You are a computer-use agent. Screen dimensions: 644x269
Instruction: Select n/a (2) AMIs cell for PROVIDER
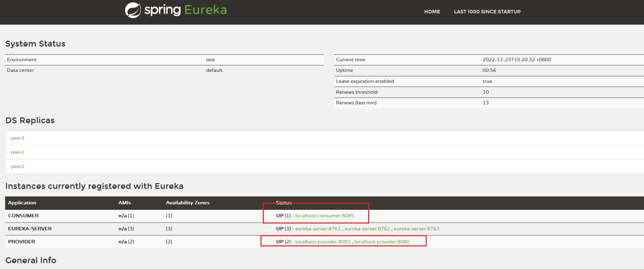click(126, 242)
